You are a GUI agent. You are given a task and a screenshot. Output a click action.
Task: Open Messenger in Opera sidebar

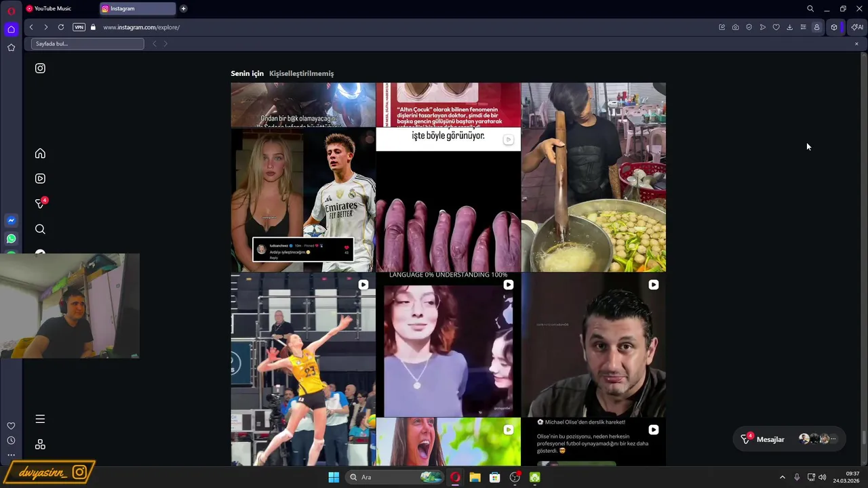coord(11,220)
